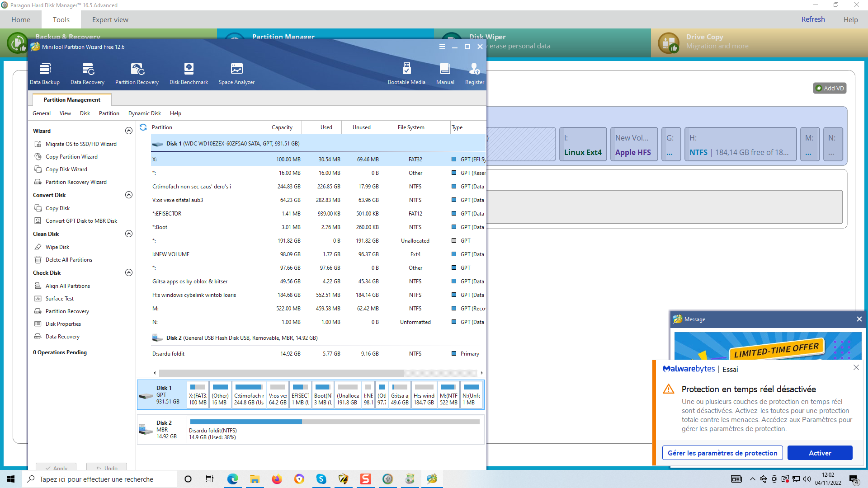Click D:sardu foldit usage bar on Disk 2
The height and width of the screenshot is (488, 868).
click(335, 422)
